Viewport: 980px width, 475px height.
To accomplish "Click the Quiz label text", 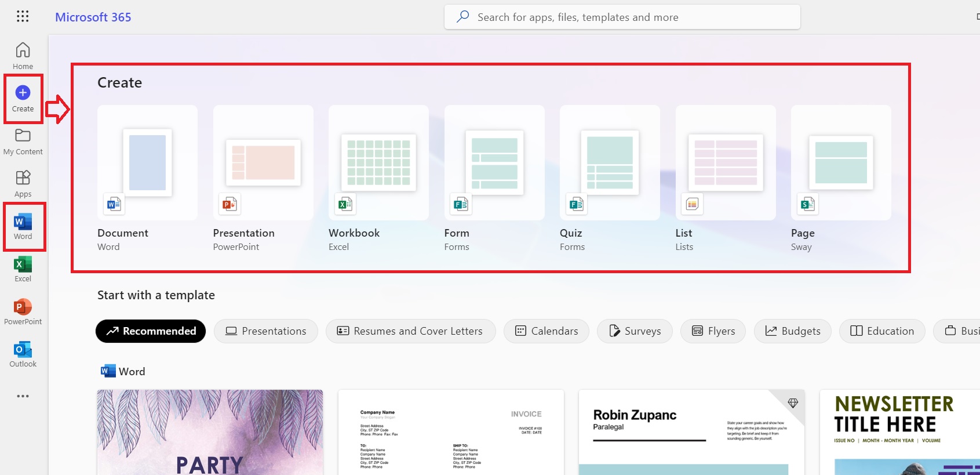I will [x=571, y=233].
